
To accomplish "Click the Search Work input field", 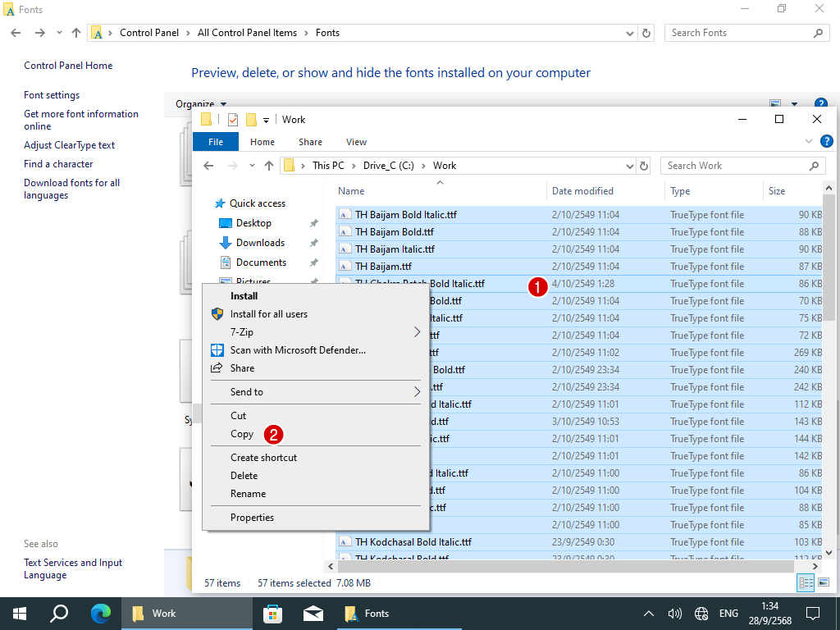I will (734, 166).
